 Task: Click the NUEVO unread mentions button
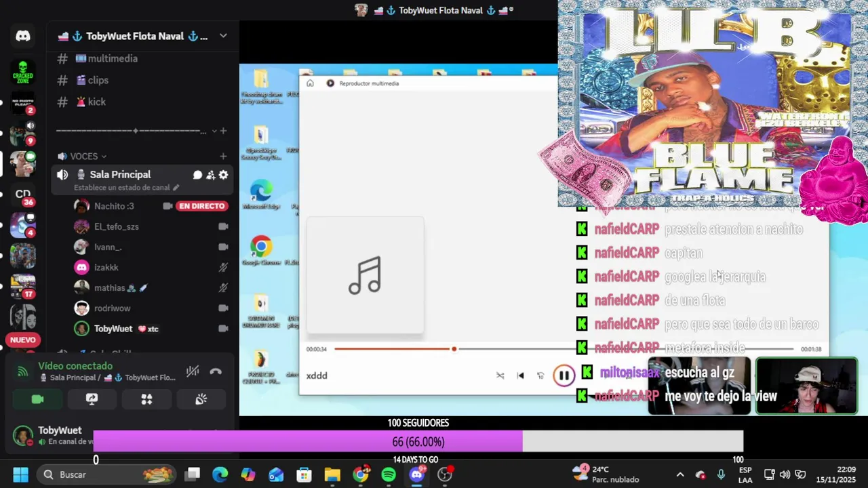23,340
